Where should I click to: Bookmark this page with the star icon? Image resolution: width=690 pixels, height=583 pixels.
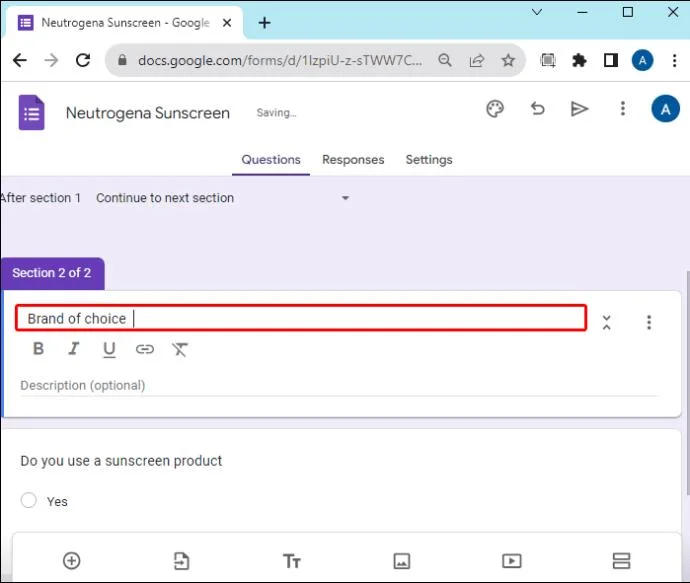point(508,60)
